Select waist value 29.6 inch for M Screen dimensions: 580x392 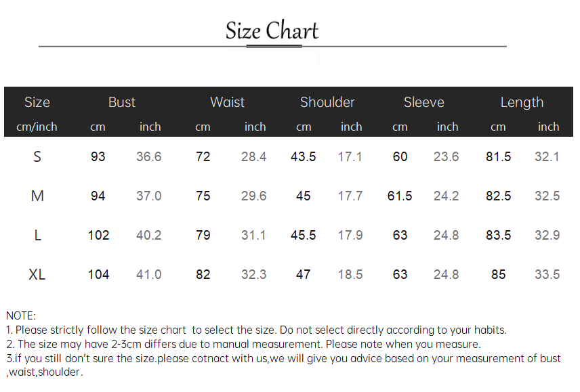(x=253, y=196)
